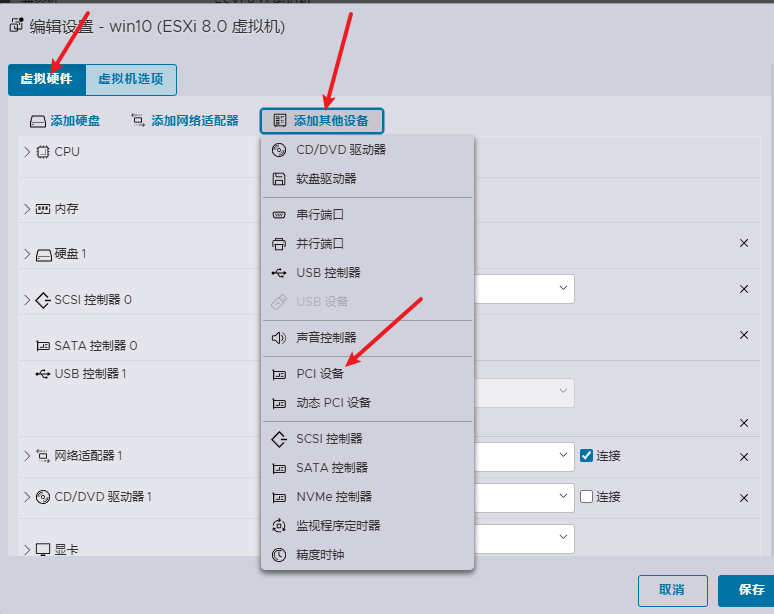Remove 硬盘 1 with its X button
Screen dimensions: 774x614
[744, 243]
